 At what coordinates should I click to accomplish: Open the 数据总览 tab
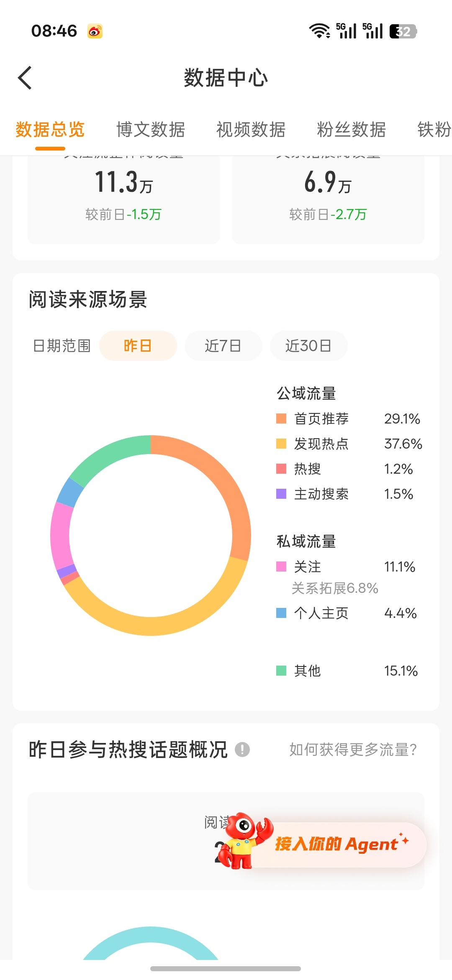[x=50, y=130]
